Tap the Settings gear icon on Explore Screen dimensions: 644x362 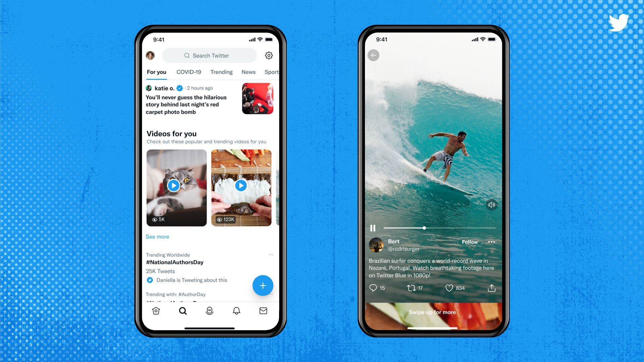click(x=268, y=55)
